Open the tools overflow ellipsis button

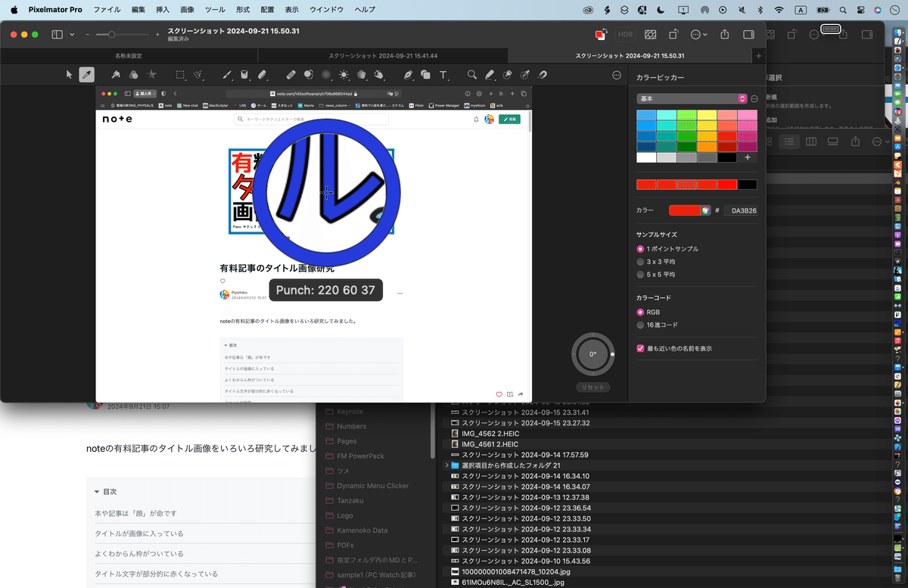617,74
